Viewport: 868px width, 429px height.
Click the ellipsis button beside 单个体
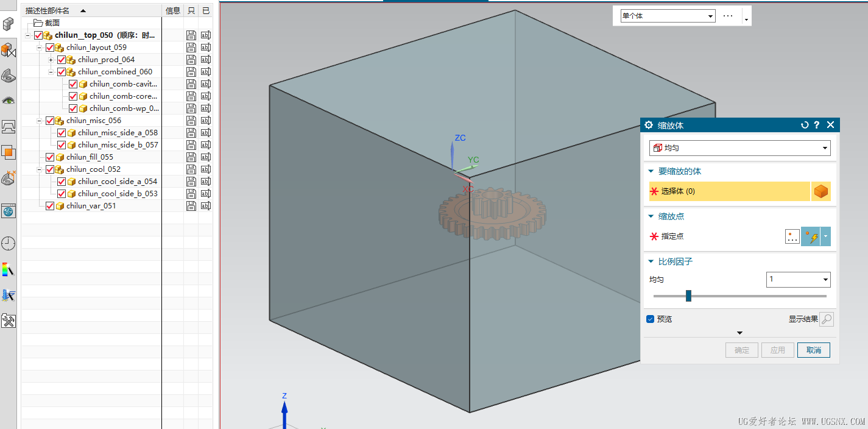(728, 16)
